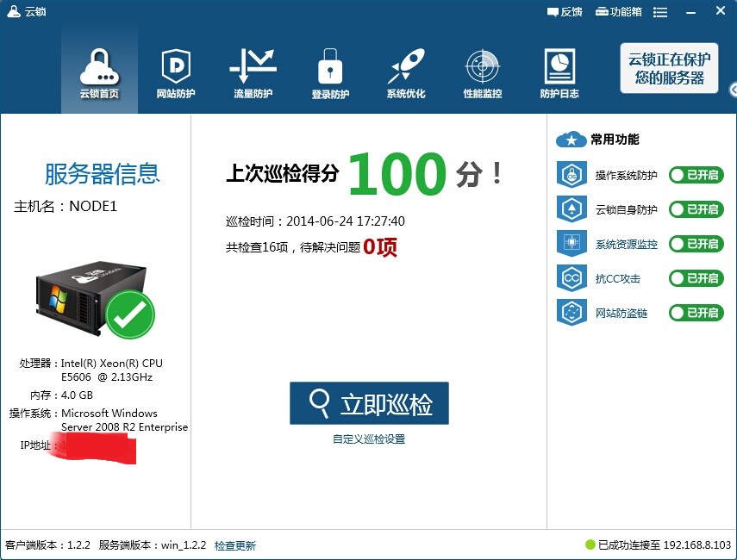The height and width of the screenshot is (560, 737).
Task: Open 流量防护 traffic protection icon
Action: pyautogui.click(x=253, y=73)
